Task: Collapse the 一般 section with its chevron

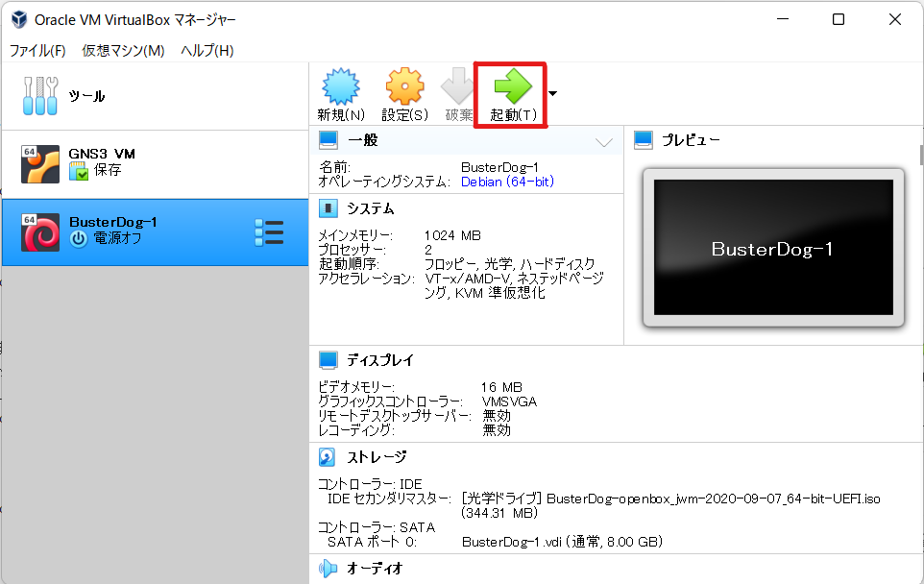Action: click(602, 139)
